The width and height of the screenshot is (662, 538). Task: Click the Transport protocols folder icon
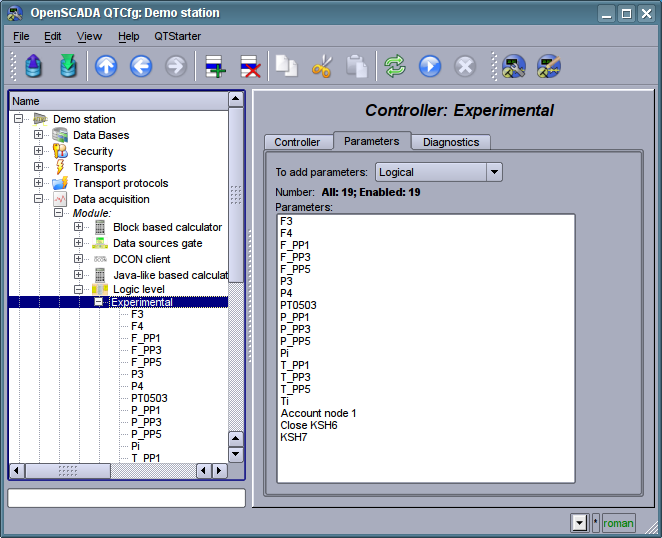(60, 183)
